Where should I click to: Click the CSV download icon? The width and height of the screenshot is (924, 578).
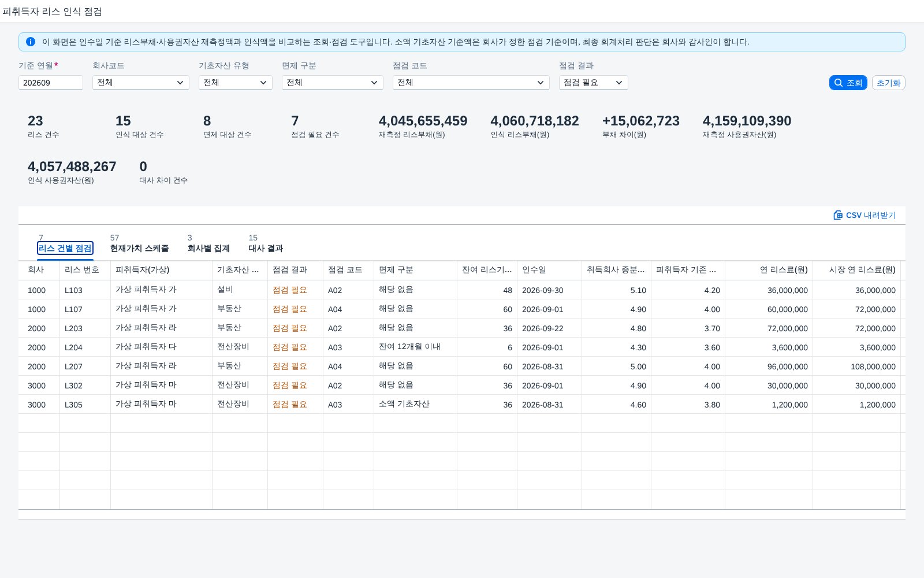pyautogui.click(x=838, y=215)
